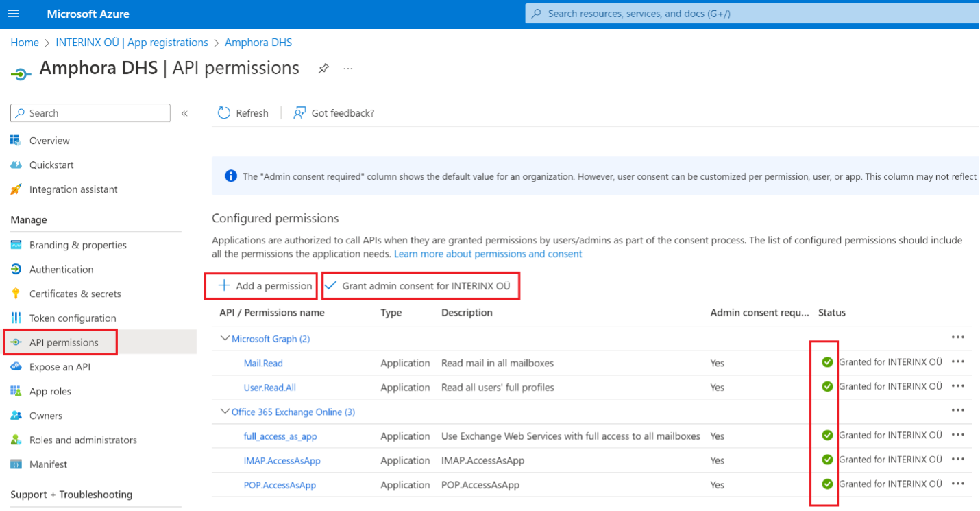Screen dimensions: 980x511
Task: Click the blue info icon in the banner
Action: (x=231, y=176)
